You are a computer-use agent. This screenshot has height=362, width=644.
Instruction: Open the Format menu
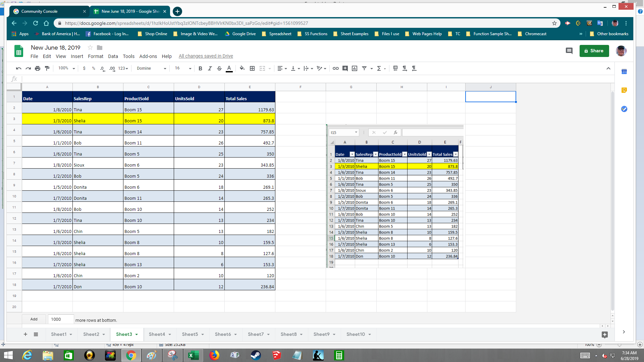[x=94, y=56]
